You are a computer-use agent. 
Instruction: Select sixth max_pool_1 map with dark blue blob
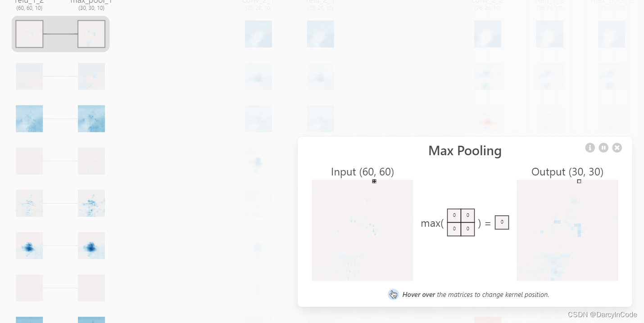pyautogui.click(x=91, y=245)
